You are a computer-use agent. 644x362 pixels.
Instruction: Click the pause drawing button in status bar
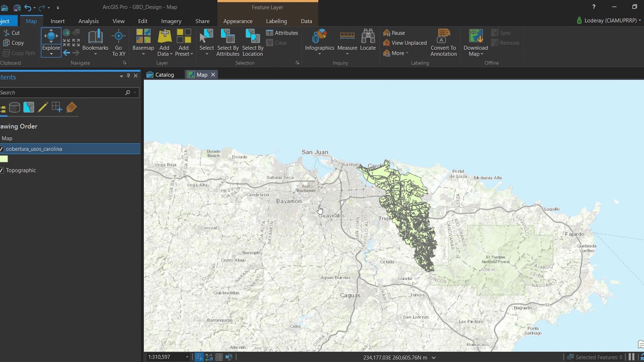click(631, 357)
